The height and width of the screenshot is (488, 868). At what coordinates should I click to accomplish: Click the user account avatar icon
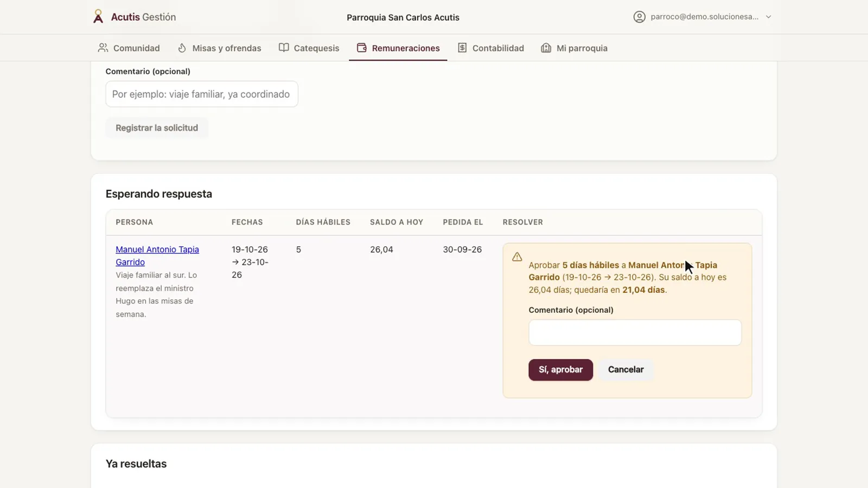[640, 17]
